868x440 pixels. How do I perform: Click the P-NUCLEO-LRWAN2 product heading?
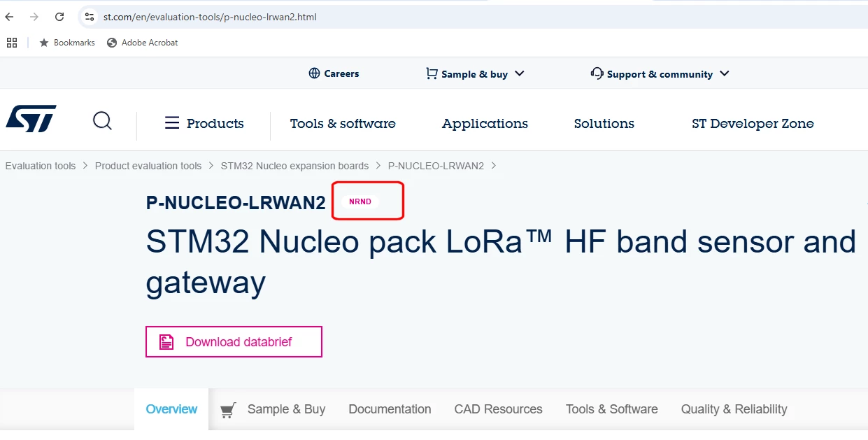pyautogui.click(x=236, y=203)
